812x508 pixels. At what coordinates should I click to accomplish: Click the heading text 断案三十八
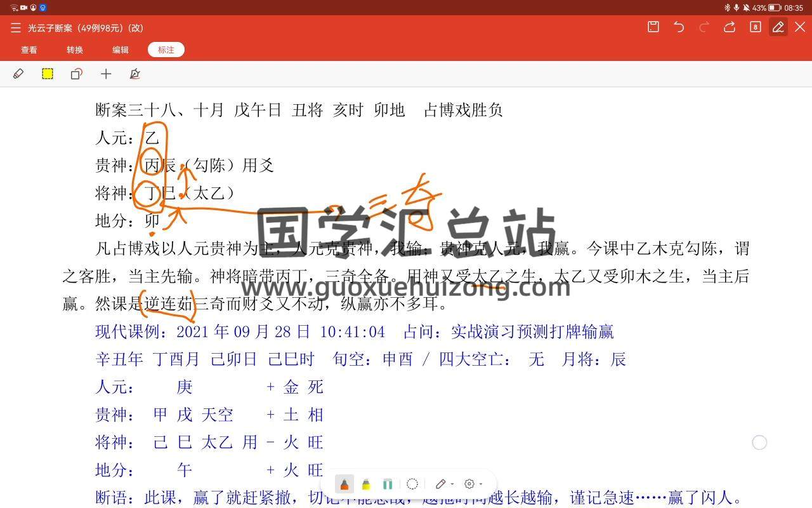point(136,110)
